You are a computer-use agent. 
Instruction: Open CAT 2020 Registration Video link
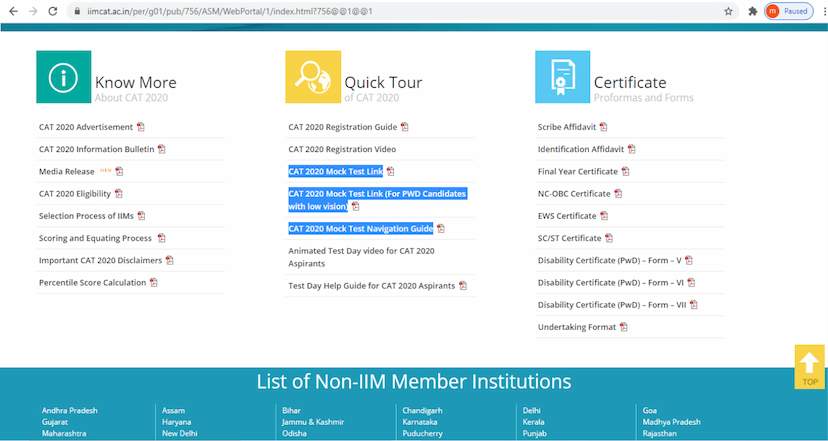pyautogui.click(x=342, y=149)
